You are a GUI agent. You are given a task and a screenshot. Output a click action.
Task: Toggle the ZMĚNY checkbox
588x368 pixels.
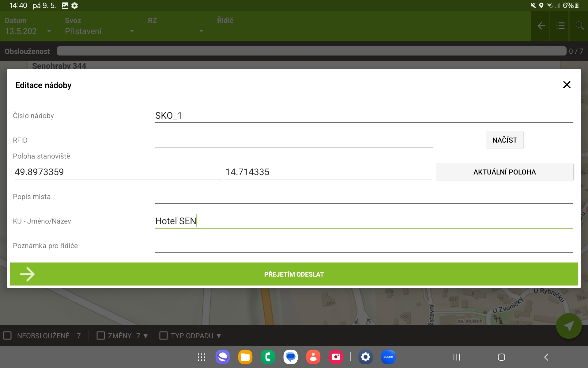[x=100, y=335]
